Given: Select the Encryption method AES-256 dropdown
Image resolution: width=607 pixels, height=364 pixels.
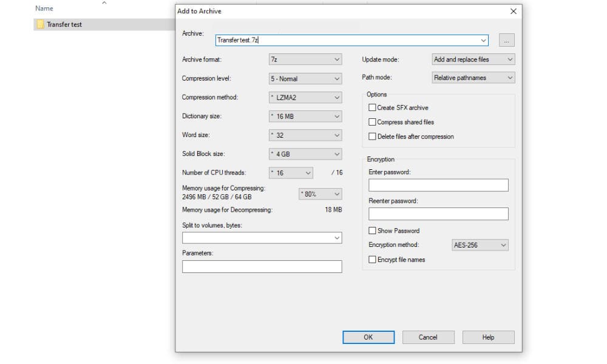Looking at the screenshot, I should click(x=480, y=245).
